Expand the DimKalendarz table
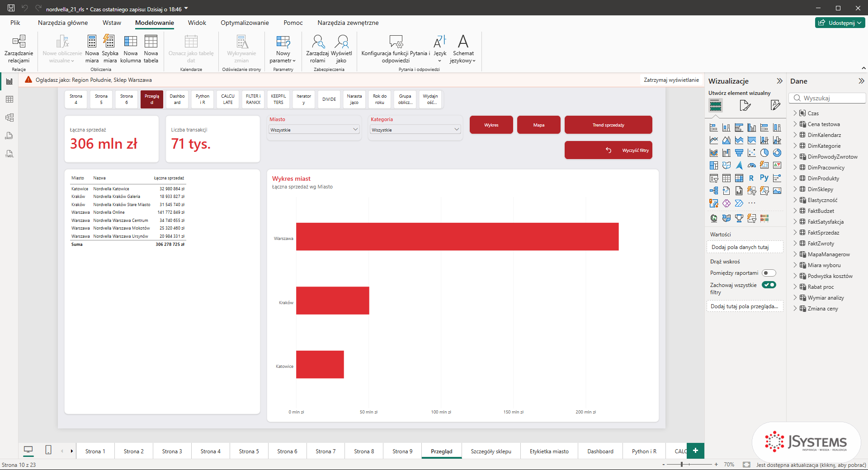868x470 pixels. pyautogui.click(x=795, y=135)
